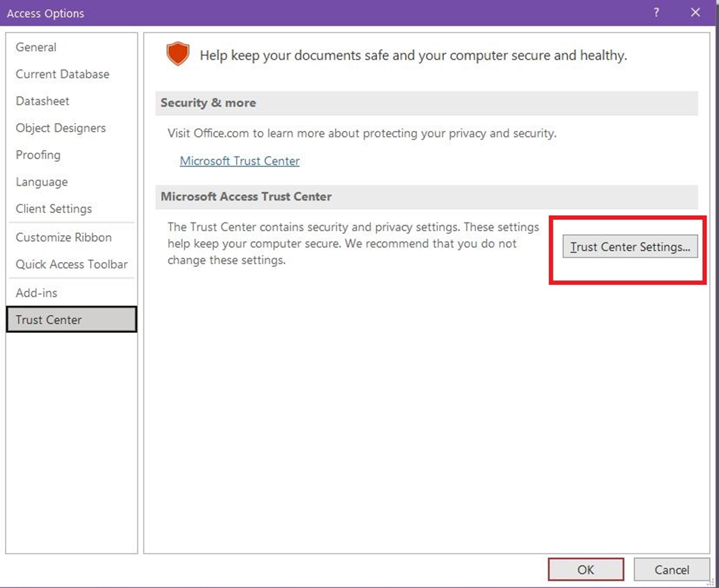Open the Add-ins category
This screenshot has width=719, height=588.
pyautogui.click(x=72, y=293)
